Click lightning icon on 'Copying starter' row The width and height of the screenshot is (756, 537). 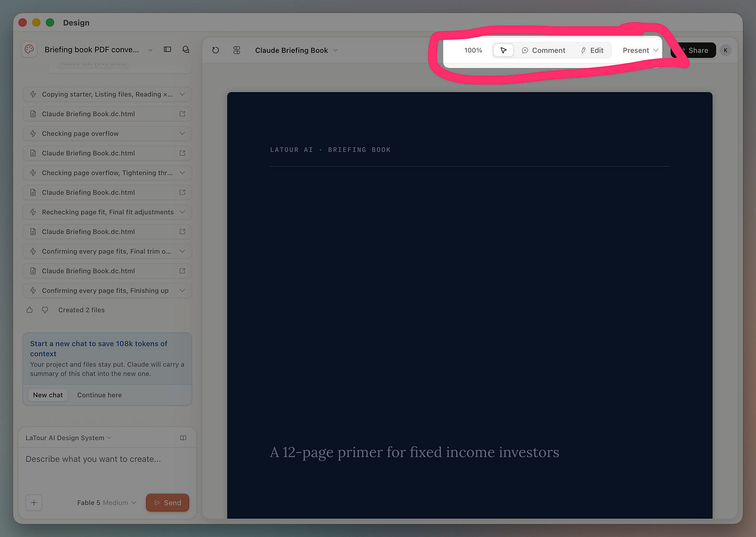33,95
